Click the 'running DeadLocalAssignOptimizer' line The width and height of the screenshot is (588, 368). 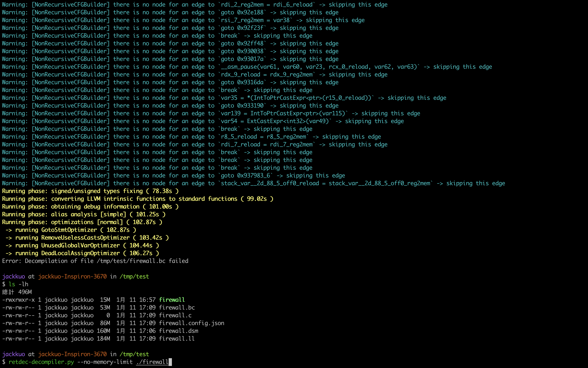point(82,253)
